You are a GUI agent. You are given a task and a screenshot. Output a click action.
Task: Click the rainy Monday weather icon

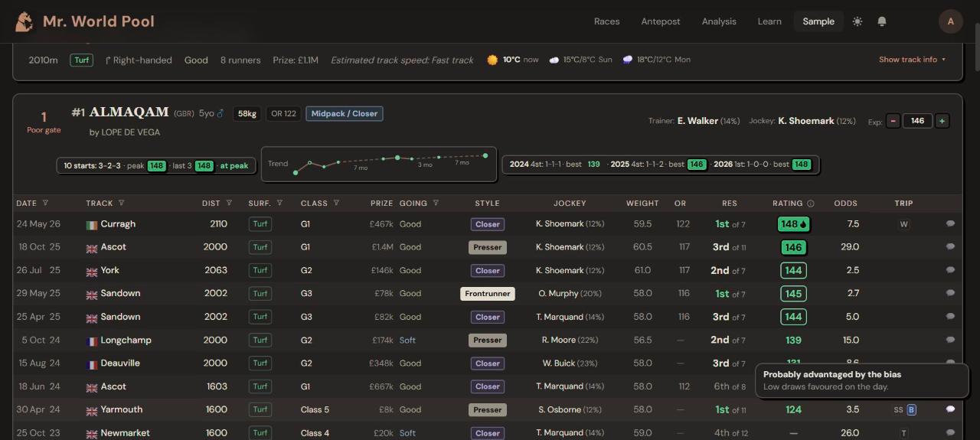(628, 60)
